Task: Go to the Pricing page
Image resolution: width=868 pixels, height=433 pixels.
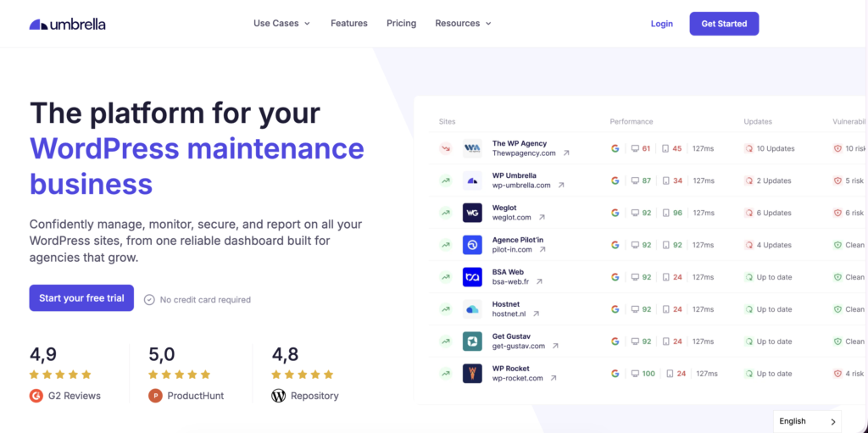Action: pyautogui.click(x=401, y=23)
